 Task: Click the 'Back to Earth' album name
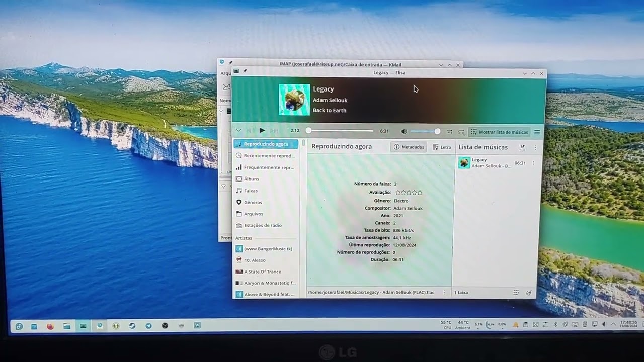[x=330, y=110]
